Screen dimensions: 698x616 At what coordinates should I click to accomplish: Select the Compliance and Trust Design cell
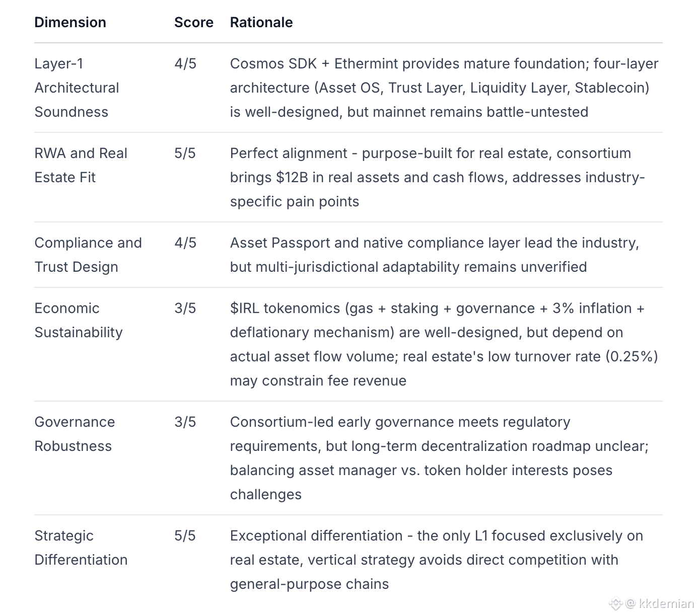click(x=88, y=255)
